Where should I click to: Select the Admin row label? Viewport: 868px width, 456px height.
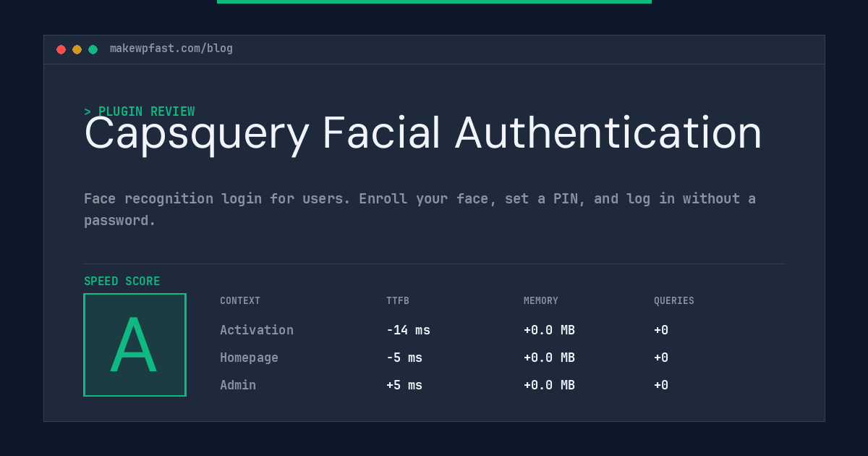pos(238,385)
